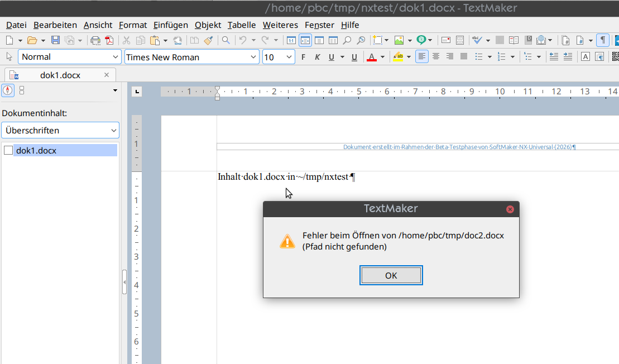Viewport: 619px width, 364px height.
Task: Increase indent with the indent icon
Action: [x=568, y=57]
